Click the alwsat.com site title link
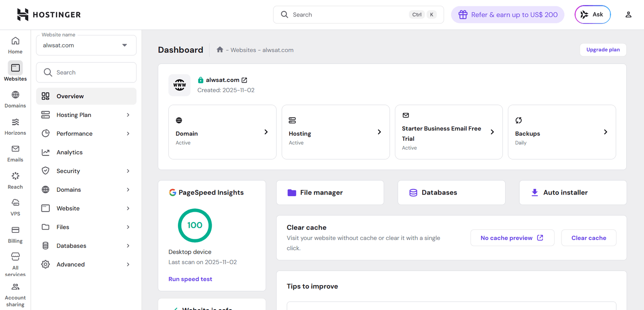Screen dimensions: 644x310 pyautogui.click(x=223, y=80)
